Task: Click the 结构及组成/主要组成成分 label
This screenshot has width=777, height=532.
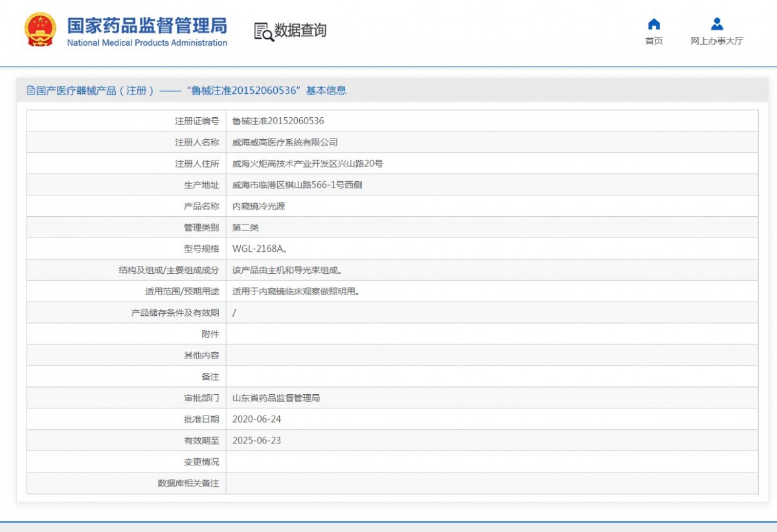Action: (169, 271)
